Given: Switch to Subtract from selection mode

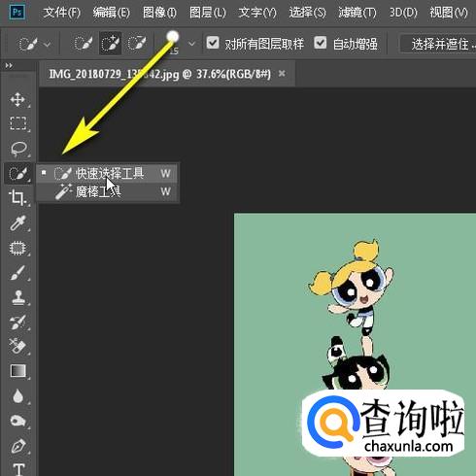Looking at the screenshot, I should pos(136,44).
